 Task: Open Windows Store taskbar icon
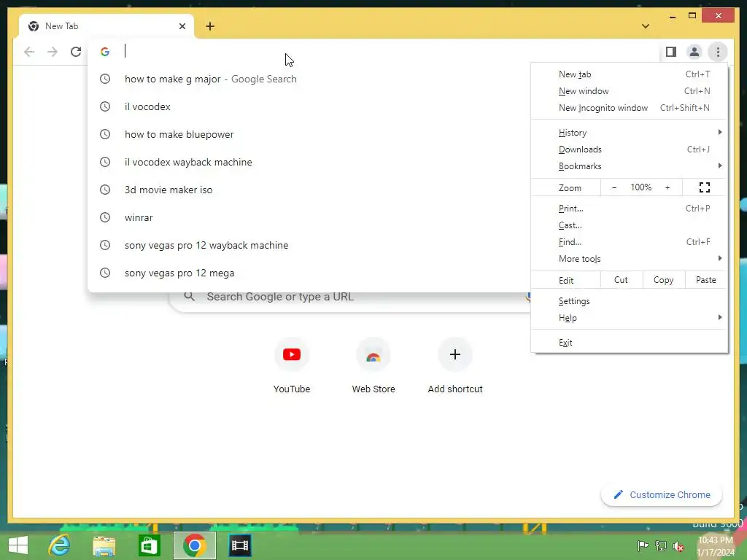pos(149,545)
